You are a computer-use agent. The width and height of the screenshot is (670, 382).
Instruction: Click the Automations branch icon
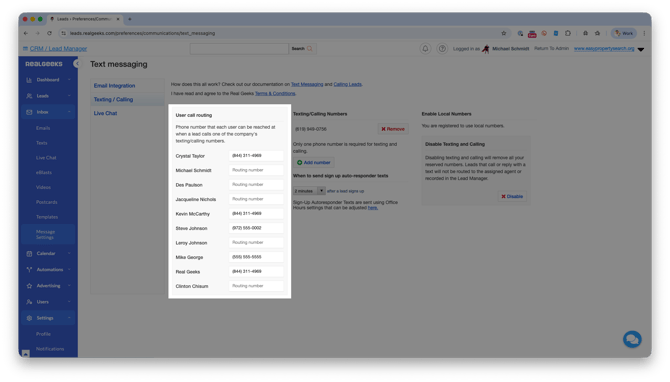coord(29,270)
